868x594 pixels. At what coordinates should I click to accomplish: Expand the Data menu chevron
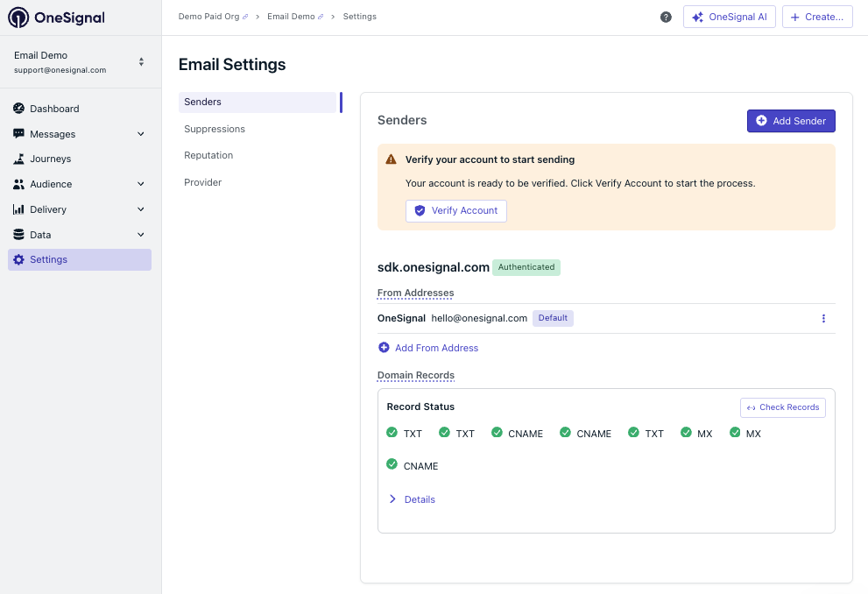[x=141, y=235]
